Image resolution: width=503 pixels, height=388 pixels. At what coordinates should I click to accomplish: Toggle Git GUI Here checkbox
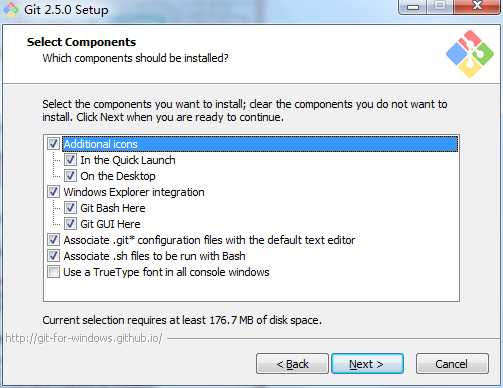[70, 224]
